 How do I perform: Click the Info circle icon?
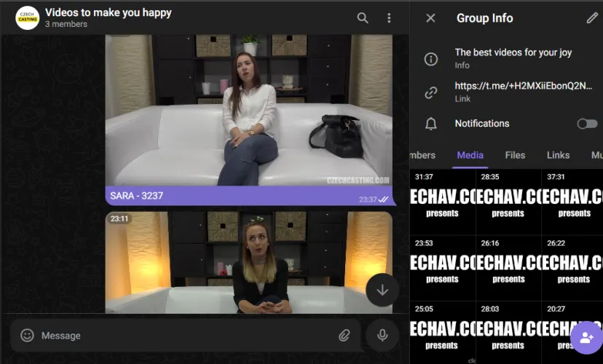(x=430, y=59)
